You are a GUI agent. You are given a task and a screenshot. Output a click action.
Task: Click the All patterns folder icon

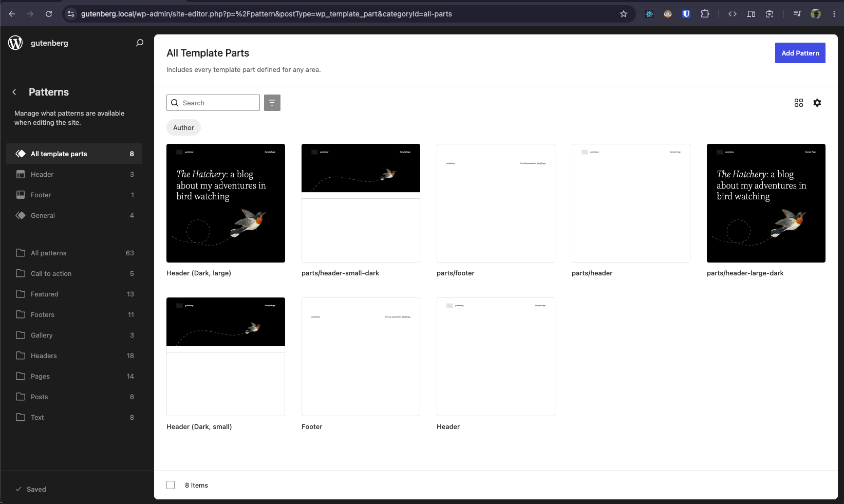pos(21,253)
